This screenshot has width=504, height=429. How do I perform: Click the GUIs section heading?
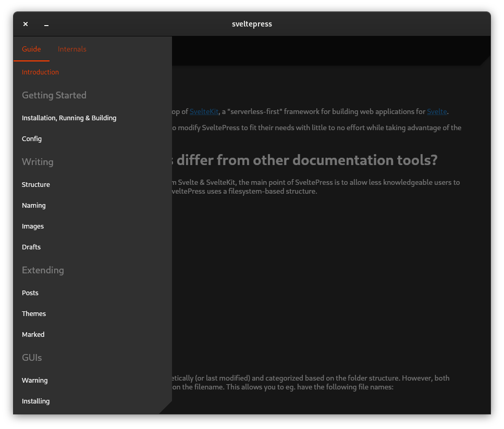(32, 358)
